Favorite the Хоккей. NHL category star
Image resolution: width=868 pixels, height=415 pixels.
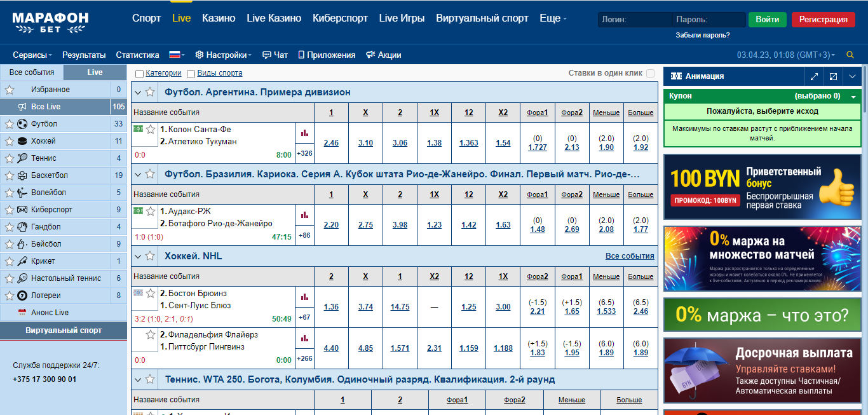click(x=150, y=256)
